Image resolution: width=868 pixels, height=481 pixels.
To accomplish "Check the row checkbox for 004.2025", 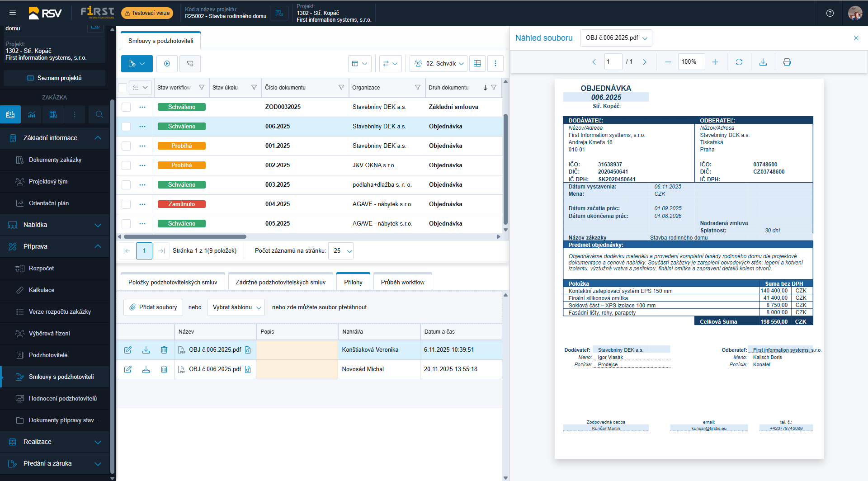I will point(126,204).
